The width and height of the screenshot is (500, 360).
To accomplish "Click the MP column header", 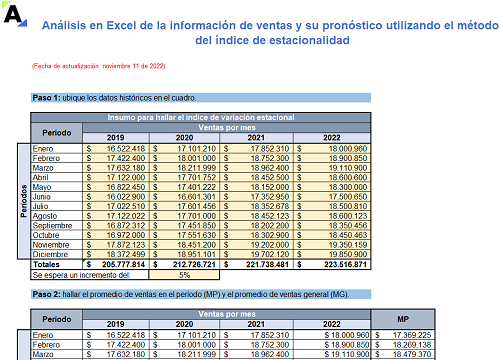I will pos(403,319).
